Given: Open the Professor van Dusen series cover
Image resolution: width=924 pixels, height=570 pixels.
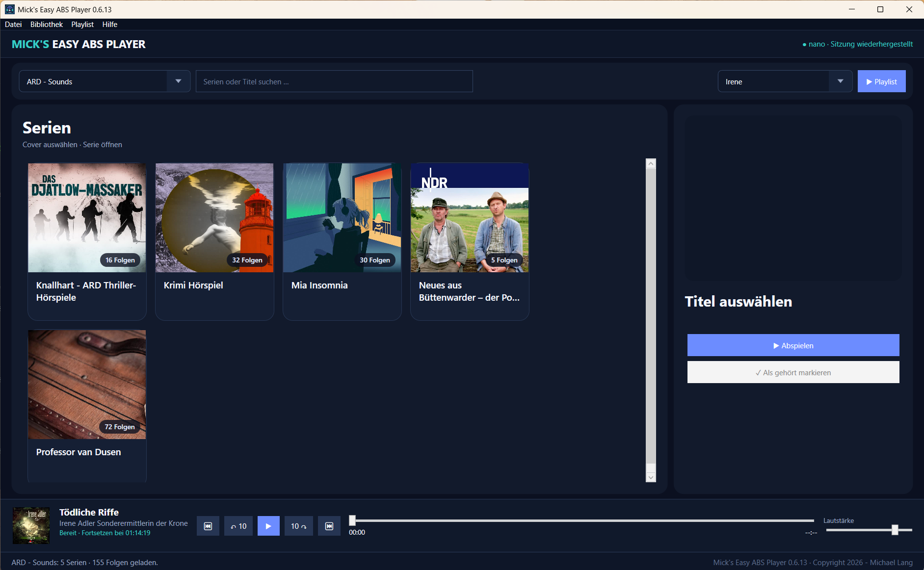Looking at the screenshot, I should coord(87,385).
